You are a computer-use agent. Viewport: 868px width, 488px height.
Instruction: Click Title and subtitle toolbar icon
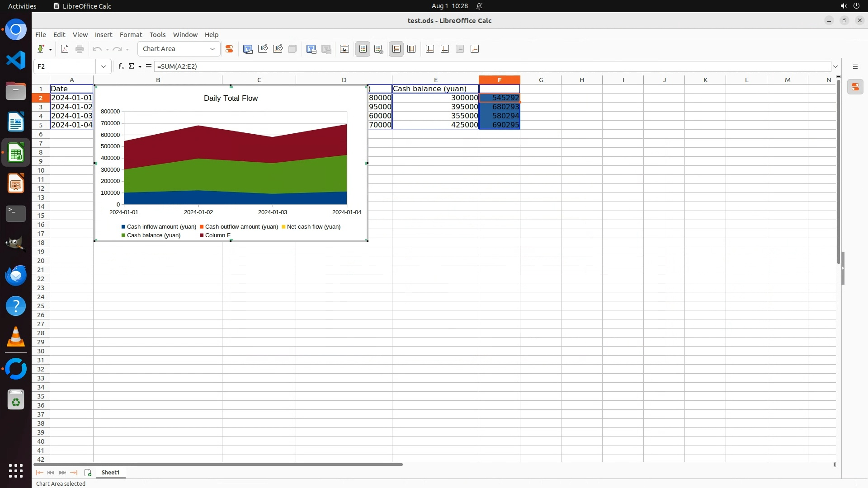(344, 49)
